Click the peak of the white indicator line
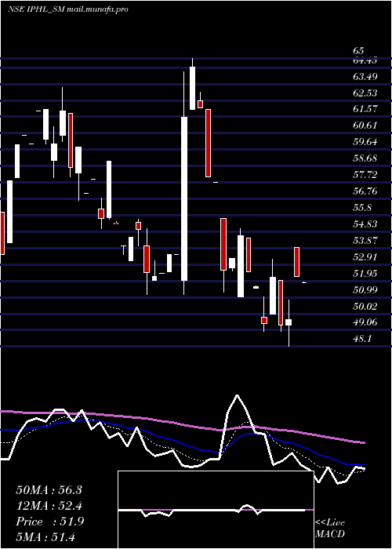392x549 pixels. [x=237, y=395]
